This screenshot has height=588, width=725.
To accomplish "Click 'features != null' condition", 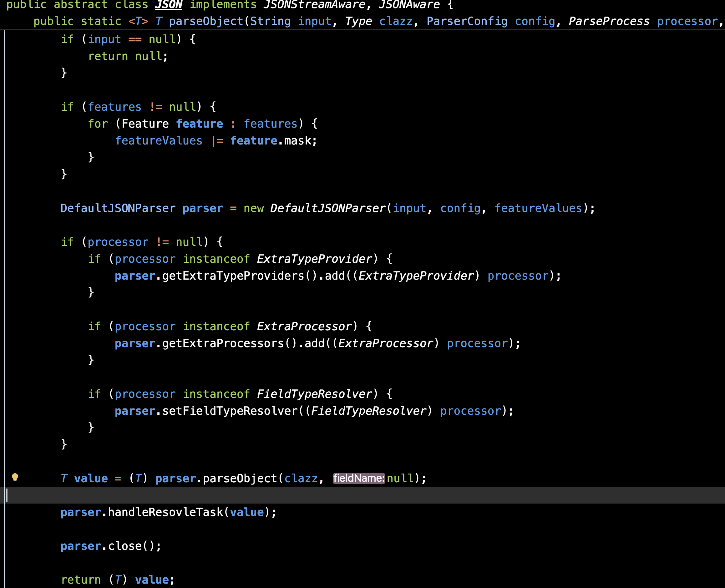I will tap(142, 107).
